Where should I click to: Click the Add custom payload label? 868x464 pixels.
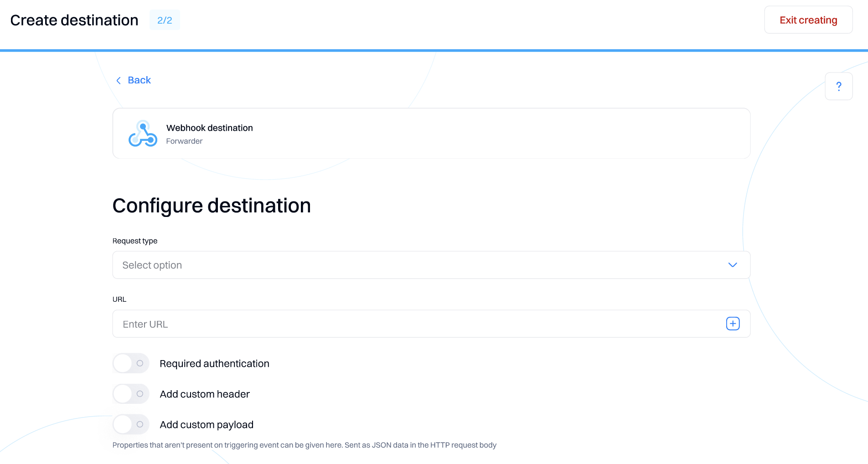point(207,425)
